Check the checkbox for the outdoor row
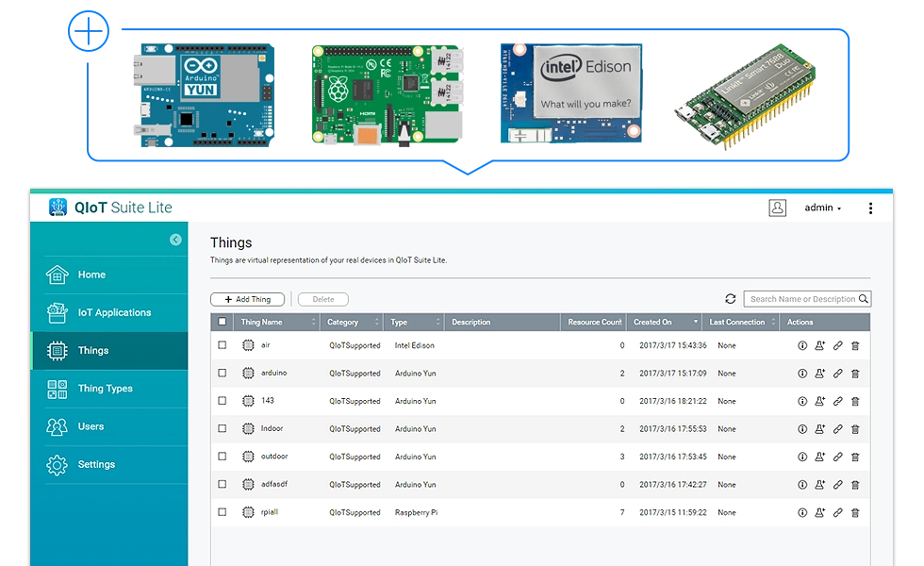Viewport: 924px width, 566px height. click(223, 457)
